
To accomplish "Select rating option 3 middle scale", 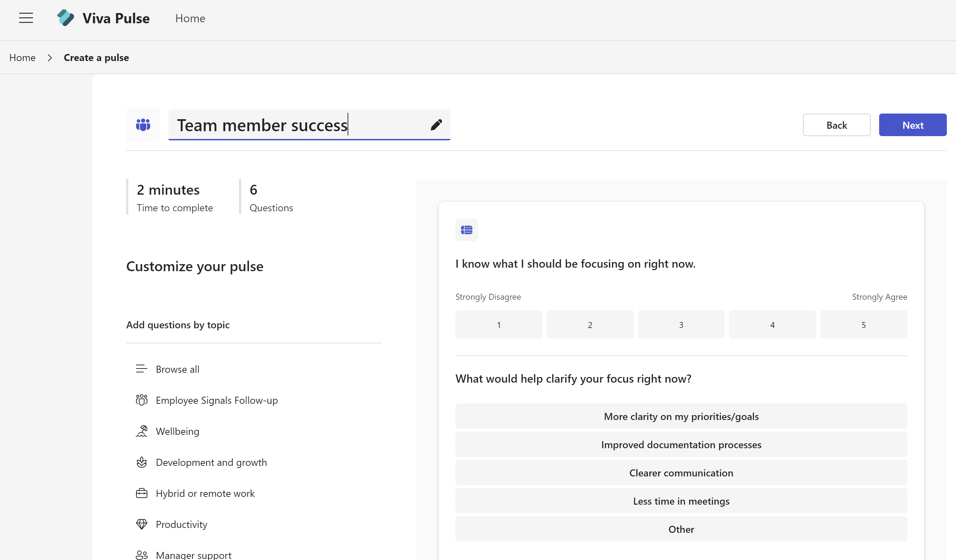I will click(x=681, y=324).
